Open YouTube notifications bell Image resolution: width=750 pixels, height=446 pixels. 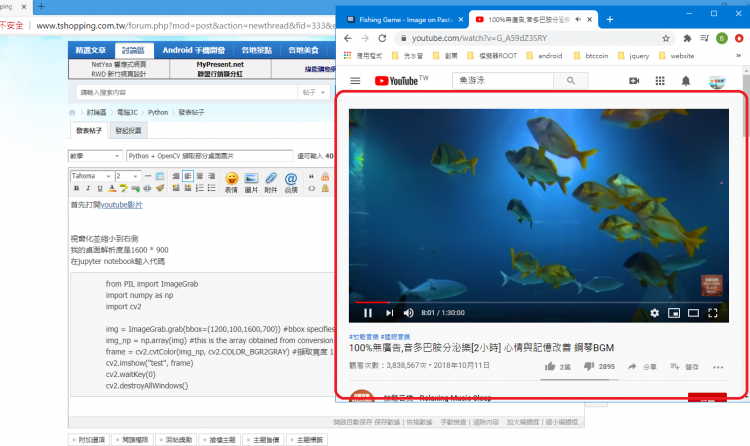[x=686, y=81]
